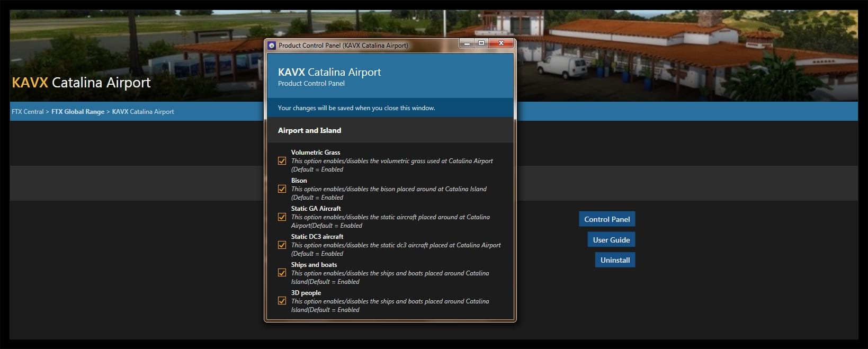The width and height of the screenshot is (868, 349).
Task: Navigate to FTX Global Range breadcrumb
Action: pos(78,112)
